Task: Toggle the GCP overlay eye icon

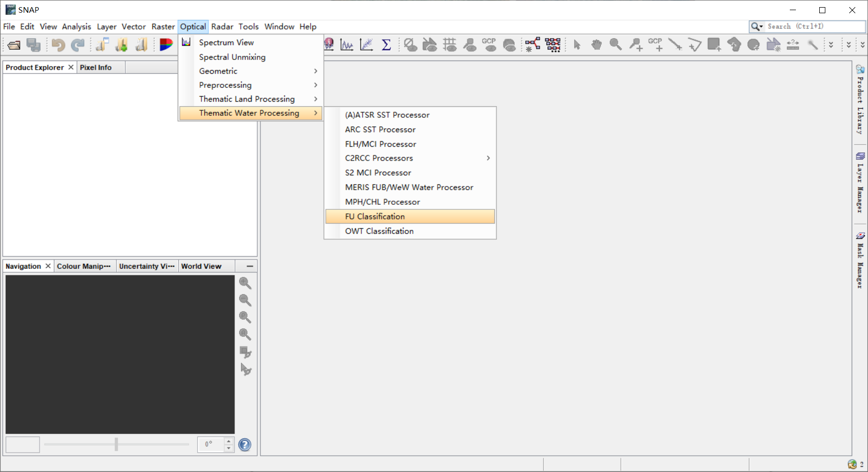Action: click(489, 45)
